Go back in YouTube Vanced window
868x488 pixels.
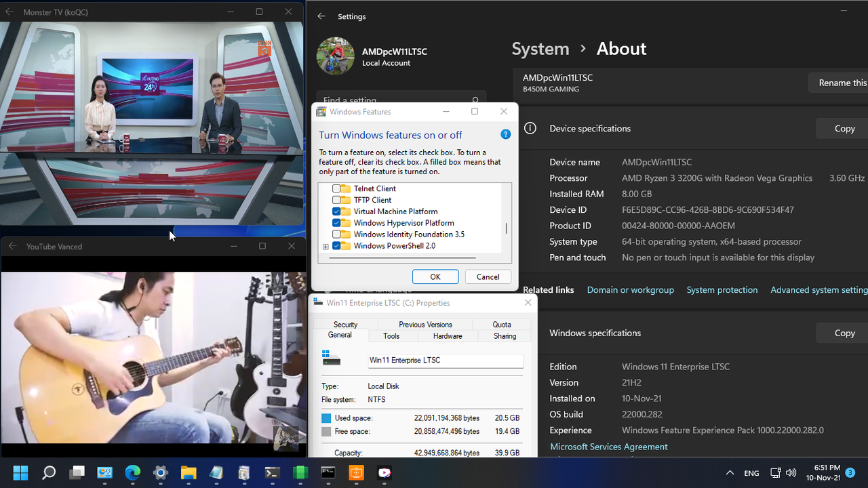12,246
